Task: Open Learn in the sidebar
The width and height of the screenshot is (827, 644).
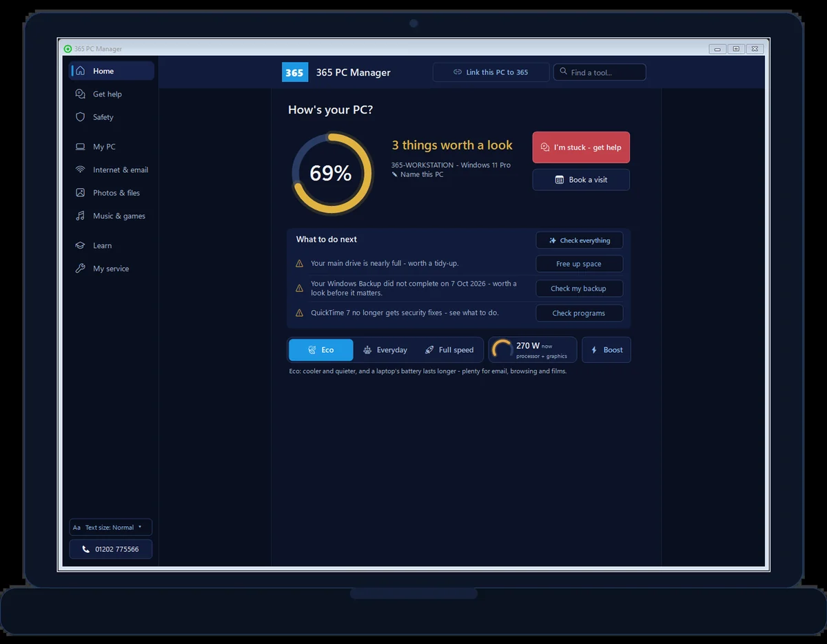Action: point(112,246)
